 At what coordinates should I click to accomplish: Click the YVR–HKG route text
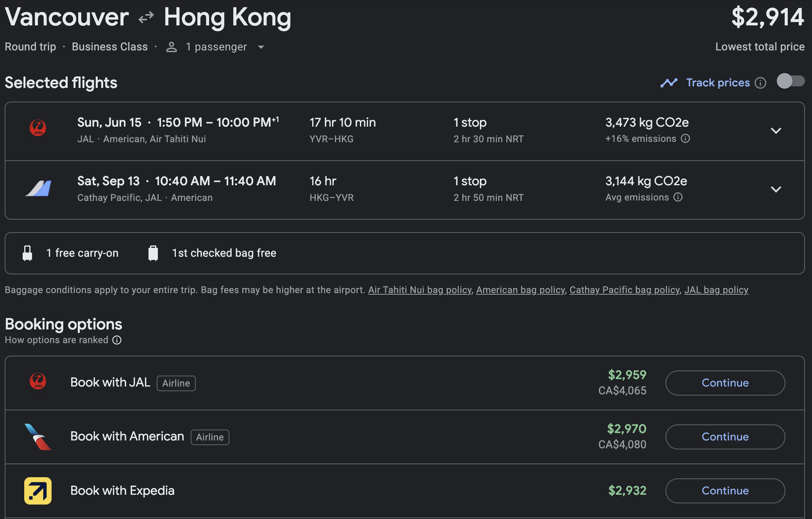coord(331,139)
